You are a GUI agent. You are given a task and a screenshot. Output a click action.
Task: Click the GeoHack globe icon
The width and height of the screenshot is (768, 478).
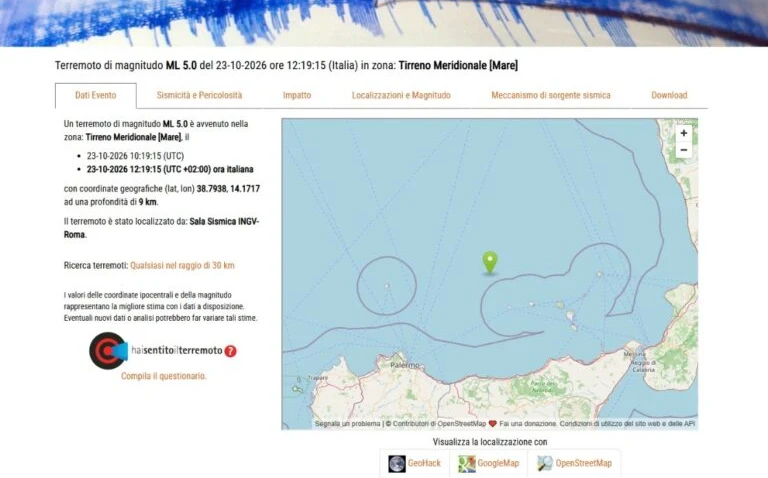click(x=397, y=463)
